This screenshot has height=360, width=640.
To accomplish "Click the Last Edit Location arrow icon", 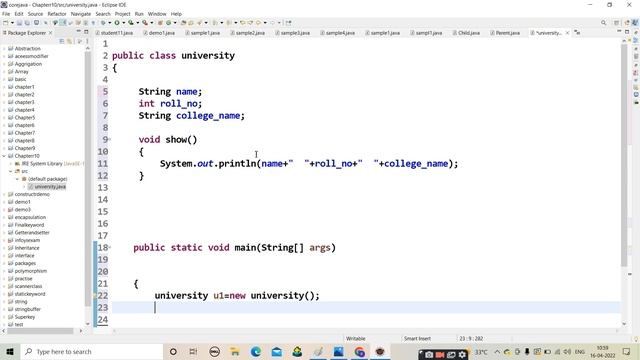I will [242, 23].
